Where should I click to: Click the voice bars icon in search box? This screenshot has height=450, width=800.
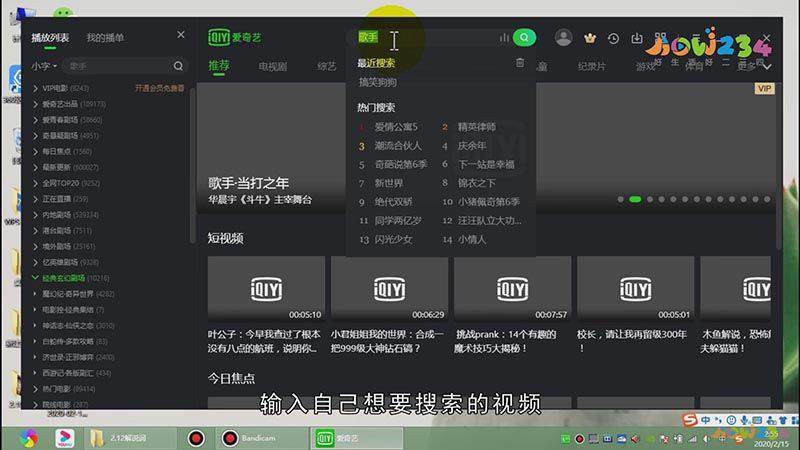pos(504,38)
